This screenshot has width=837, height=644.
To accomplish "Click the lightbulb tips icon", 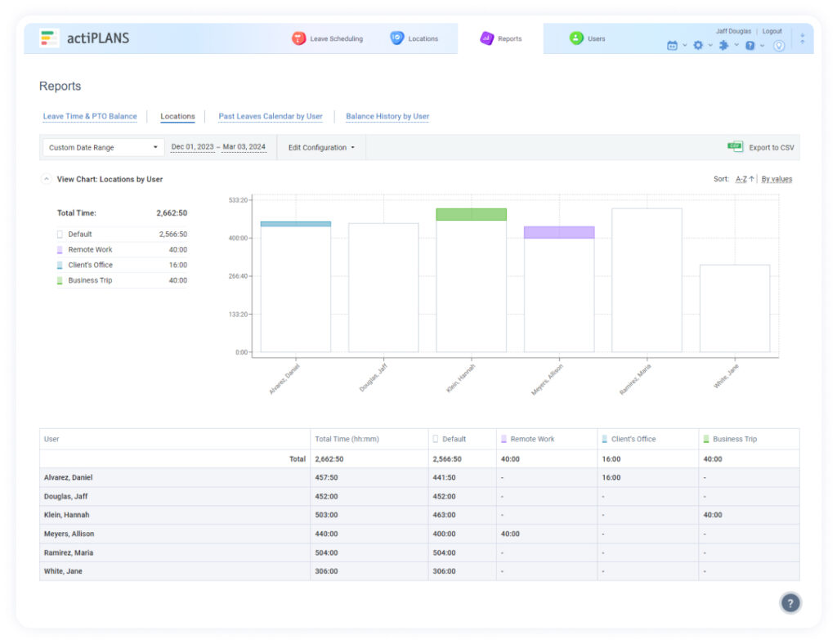I will [779, 46].
